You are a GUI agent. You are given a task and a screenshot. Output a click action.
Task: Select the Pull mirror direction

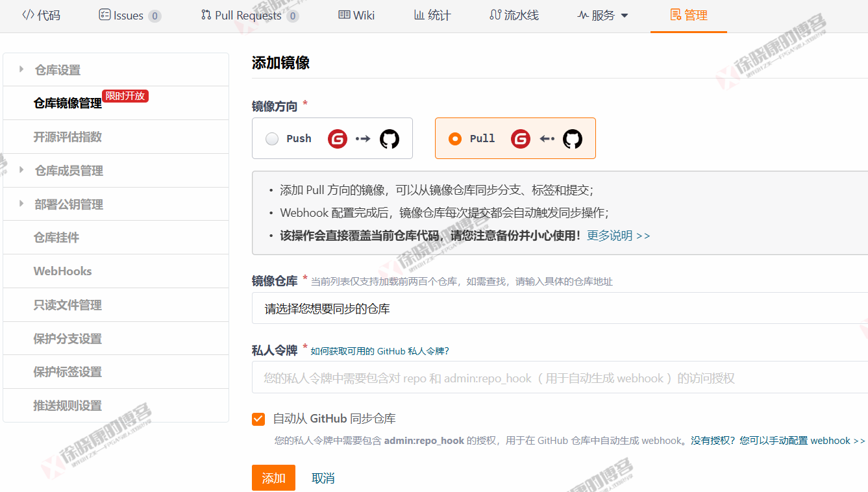click(455, 138)
